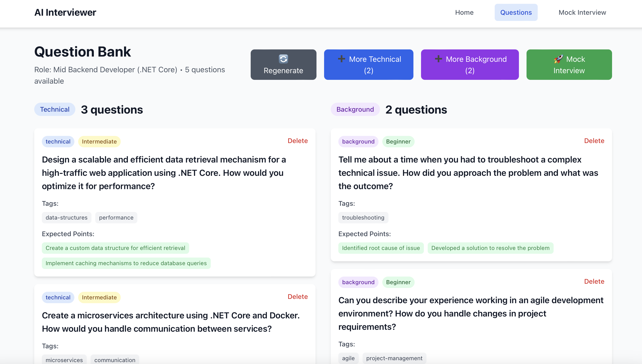Delete the troubleshooting background question
This screenshot has height=364, width=642.
pos(594,141)
